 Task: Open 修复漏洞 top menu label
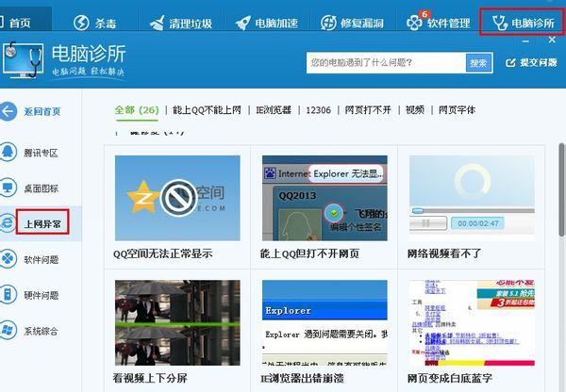pos(362,24)
